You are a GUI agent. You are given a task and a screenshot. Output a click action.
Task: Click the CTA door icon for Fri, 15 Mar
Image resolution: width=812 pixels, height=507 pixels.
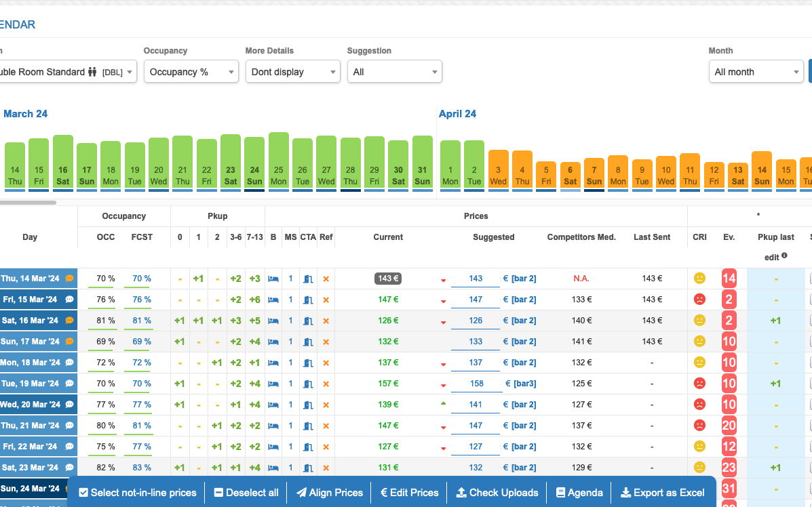tap(308, 300)
